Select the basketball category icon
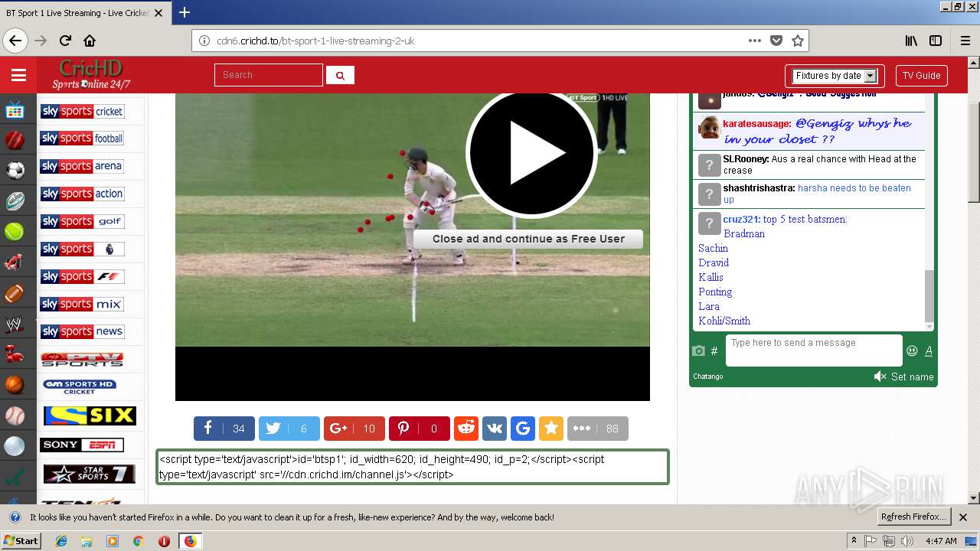The image size is (980, 551). (x=15, y=385)
